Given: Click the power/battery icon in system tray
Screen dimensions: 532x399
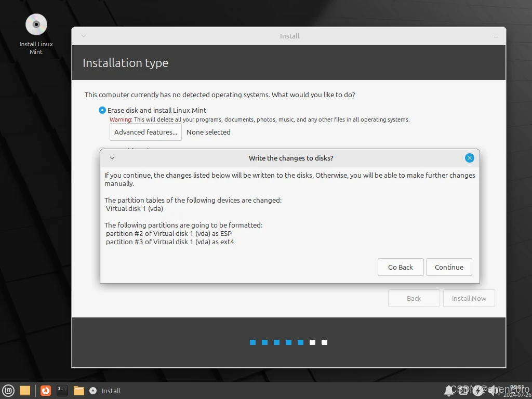Looking at the screenshot, I should pyautogui.click(x=477, y=391).
